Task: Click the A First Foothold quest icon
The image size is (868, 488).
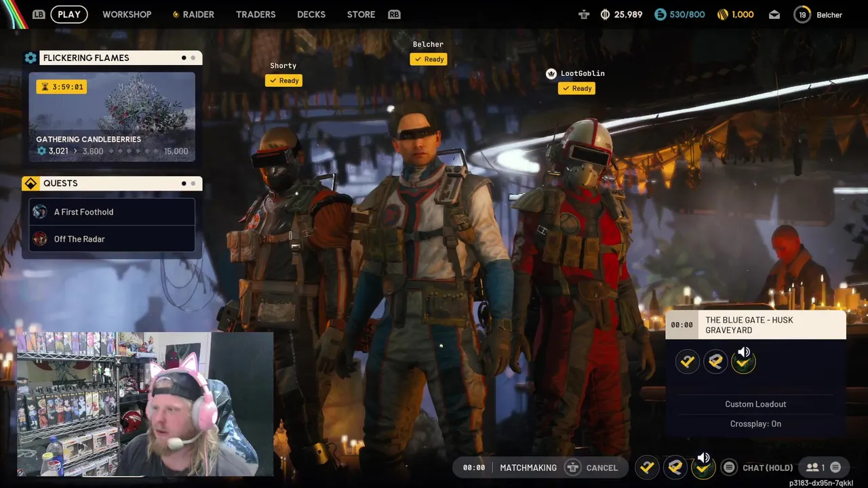Action: click(x=40, y=211)
